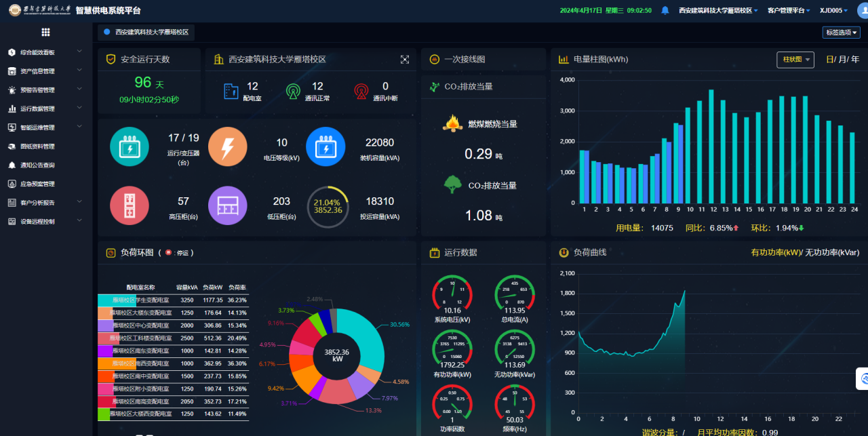Expand fullscreen icon beside campus title

[x=405, y=60]
